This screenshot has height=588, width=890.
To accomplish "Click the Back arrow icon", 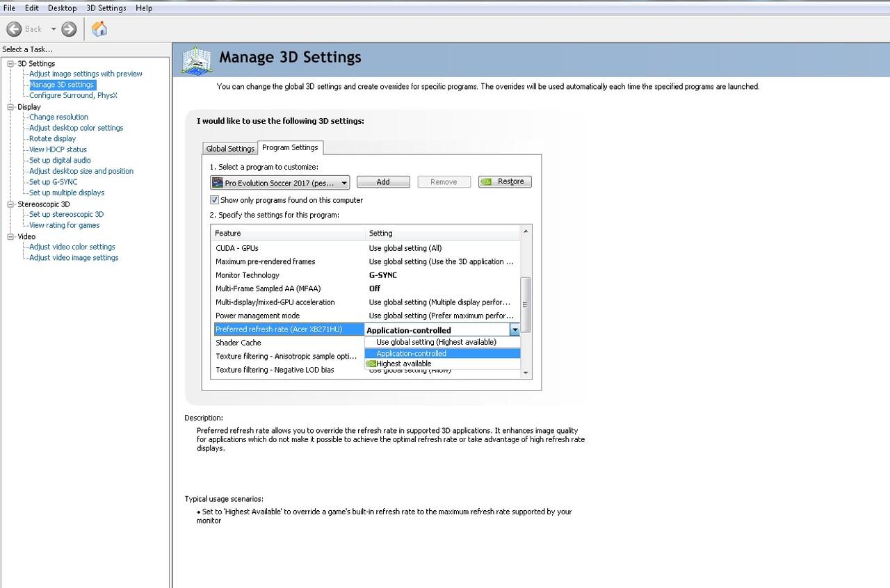I will point(14,29).
